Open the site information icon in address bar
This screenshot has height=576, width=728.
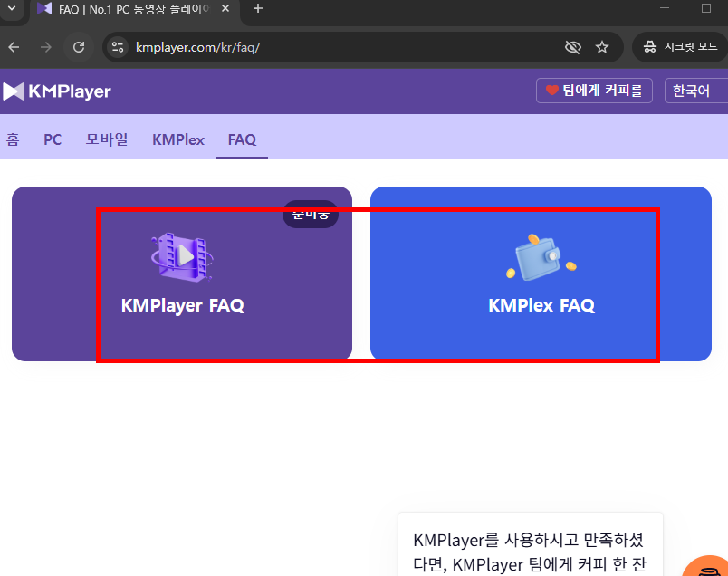pyautogui.click(x=118, y=47)
